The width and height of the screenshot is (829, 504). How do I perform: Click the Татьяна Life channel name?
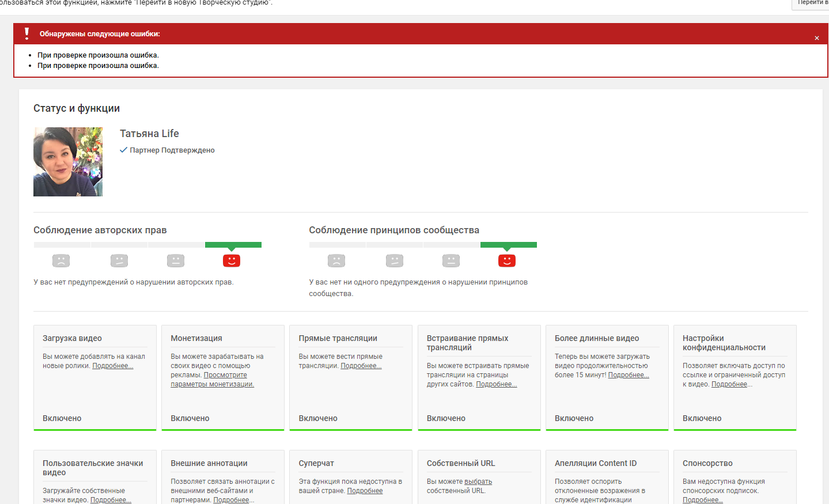[149, 134]
